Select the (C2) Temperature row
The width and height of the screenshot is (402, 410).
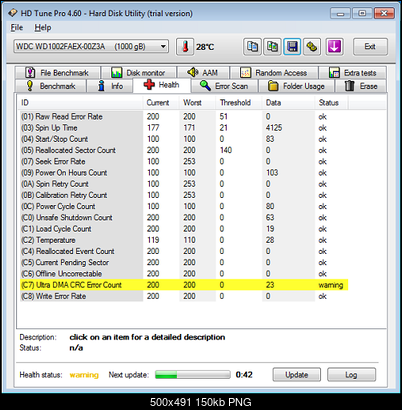click(184, 240)
